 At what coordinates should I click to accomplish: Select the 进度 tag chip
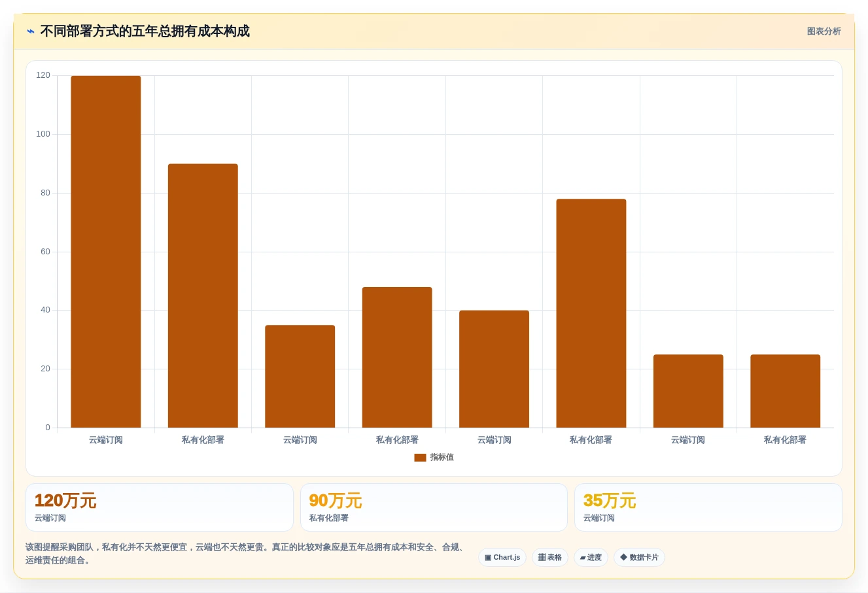[591, 558]
